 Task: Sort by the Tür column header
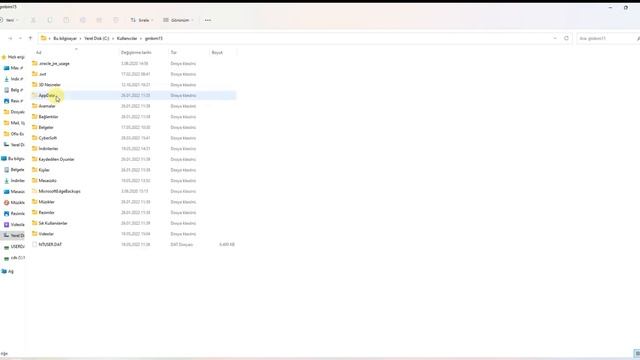point(173,53)
